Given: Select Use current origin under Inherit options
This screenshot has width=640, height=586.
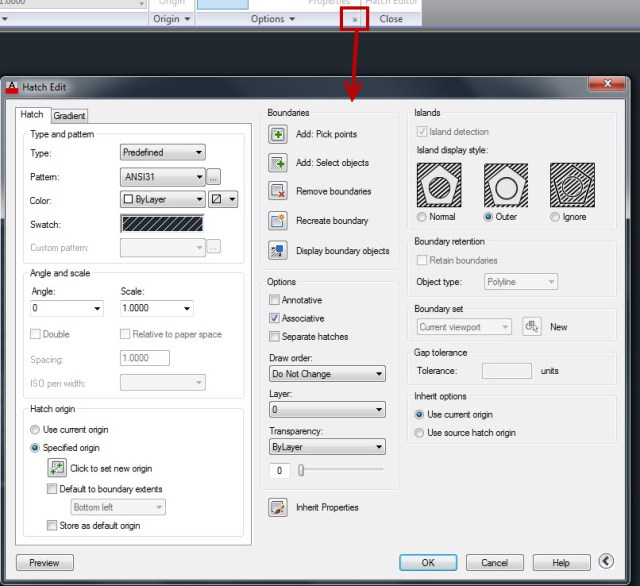Looking at the screenshot, I should coord(419,415).
